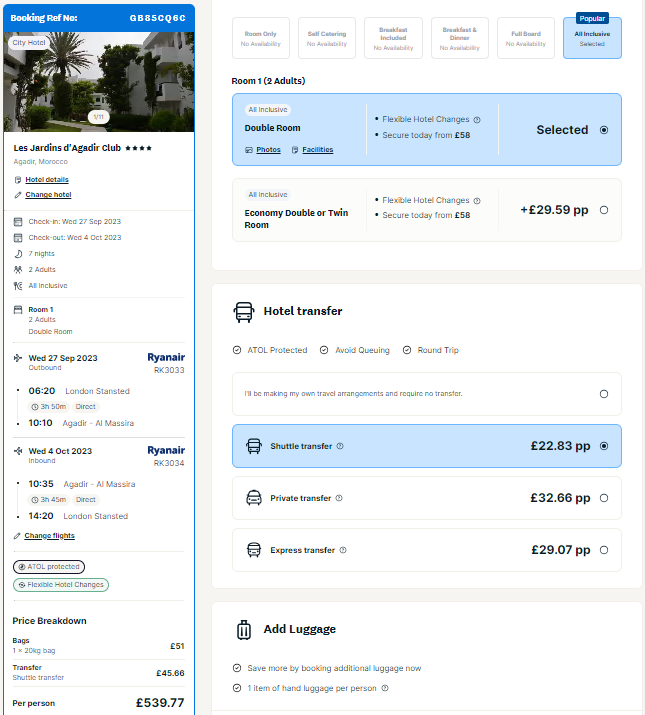The height and width of the screenshot is (715, 645).
Task: Click the Avoid Queuing check label
Action: click(x=362, y=350)
